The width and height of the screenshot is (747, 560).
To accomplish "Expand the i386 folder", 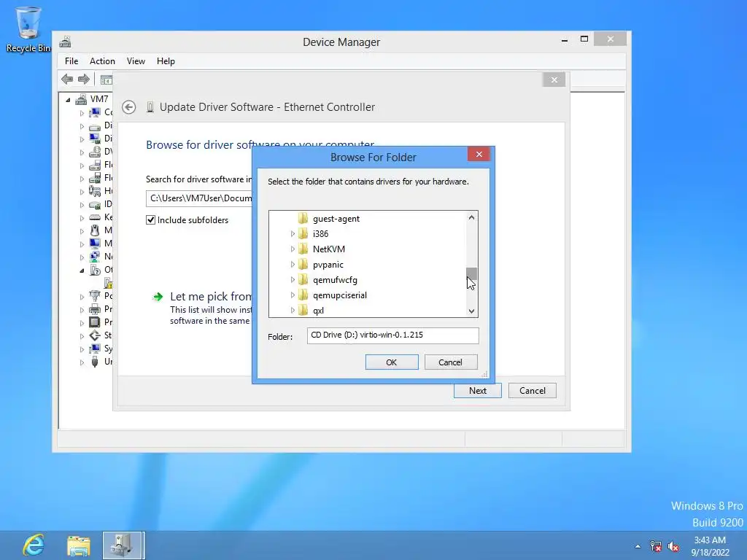I will (x=293, y=234).
